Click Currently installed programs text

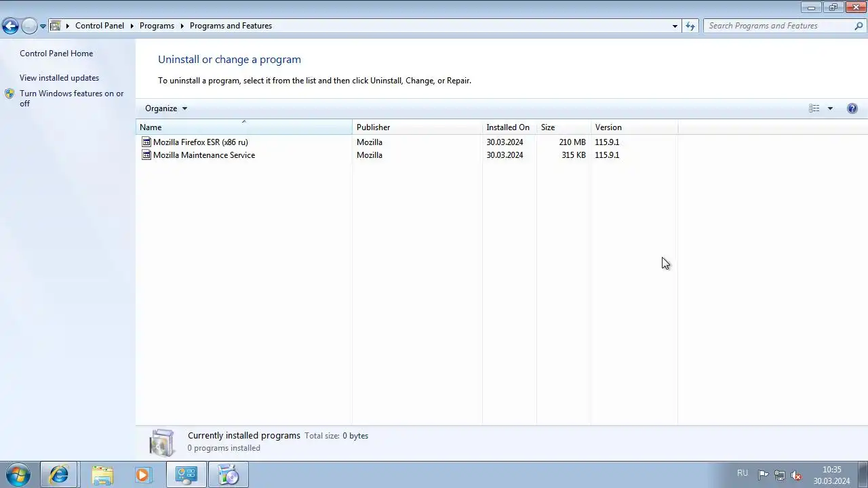[244, 436]
